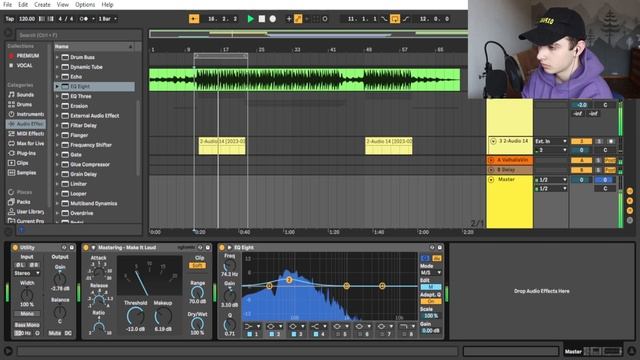Screen dimensions: 640x360
Task: Select the Plug-Ins category
Action: 27,153
